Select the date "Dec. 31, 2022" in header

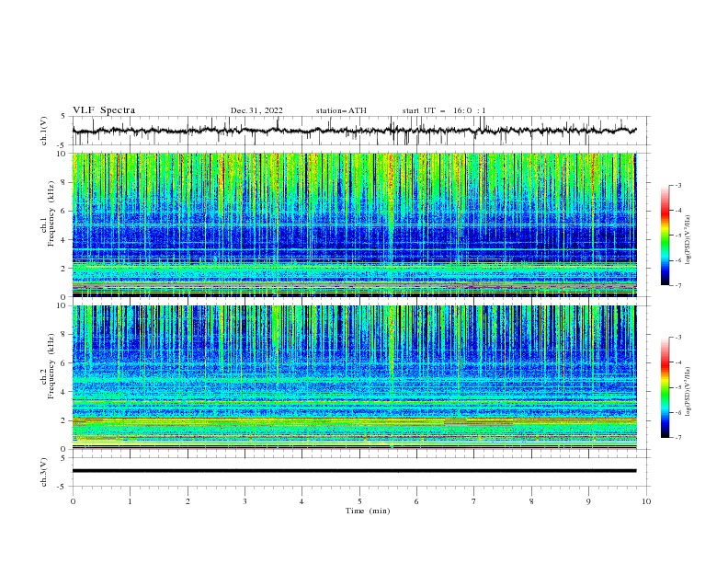pos(256,110)
